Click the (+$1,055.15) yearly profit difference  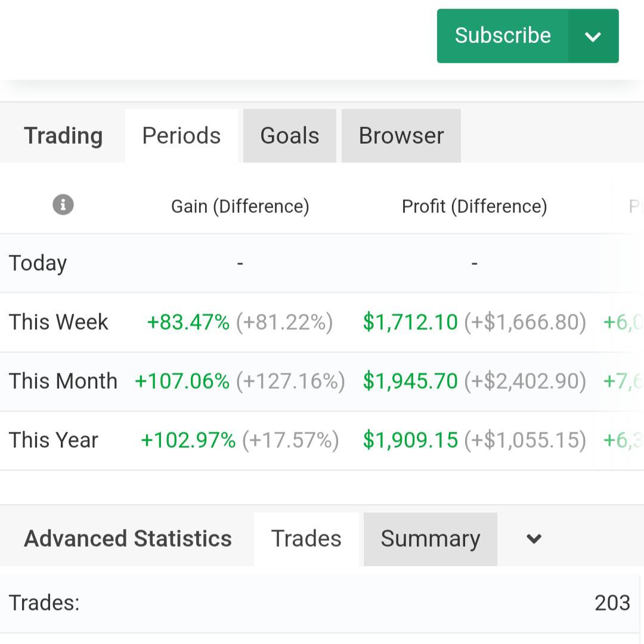click(x=525, y=440)
